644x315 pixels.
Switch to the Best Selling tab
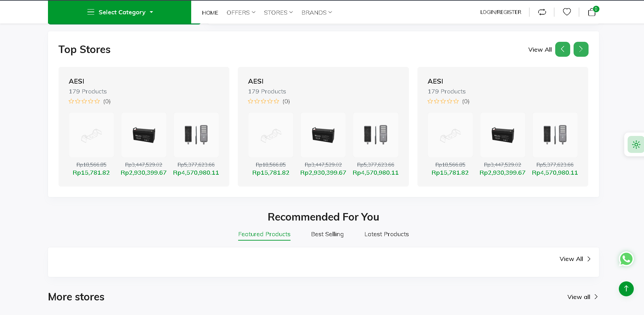[327, 234]
